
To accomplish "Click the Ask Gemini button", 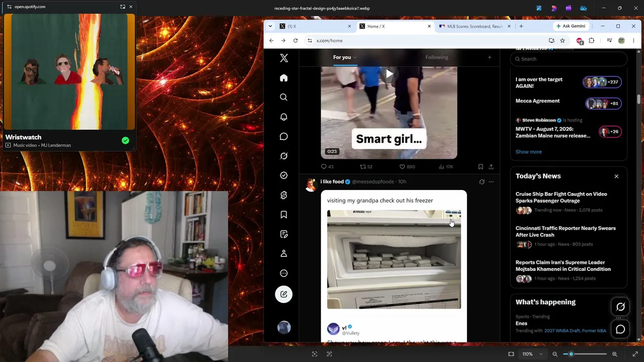I will click(571, 26).
